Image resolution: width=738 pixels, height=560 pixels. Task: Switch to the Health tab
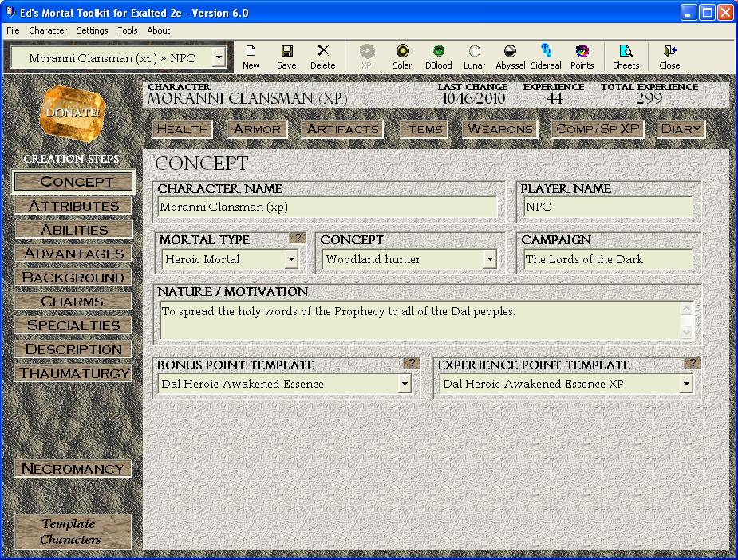183,129
